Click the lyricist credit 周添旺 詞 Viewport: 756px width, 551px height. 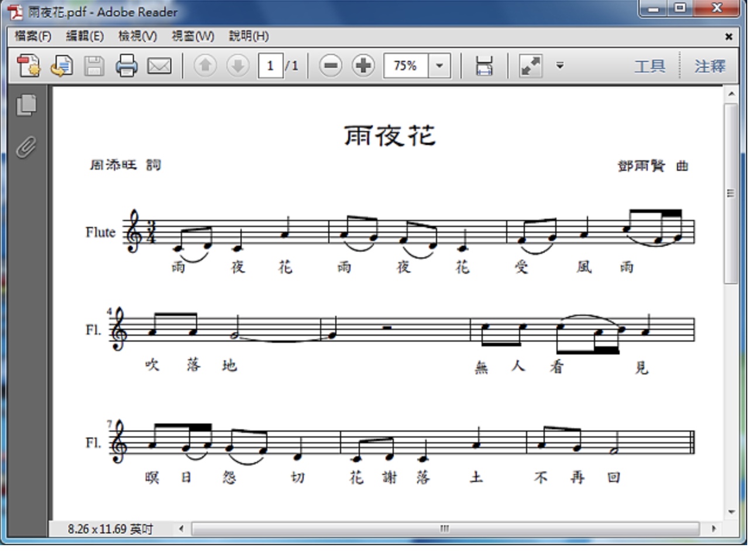coord(125,165)
